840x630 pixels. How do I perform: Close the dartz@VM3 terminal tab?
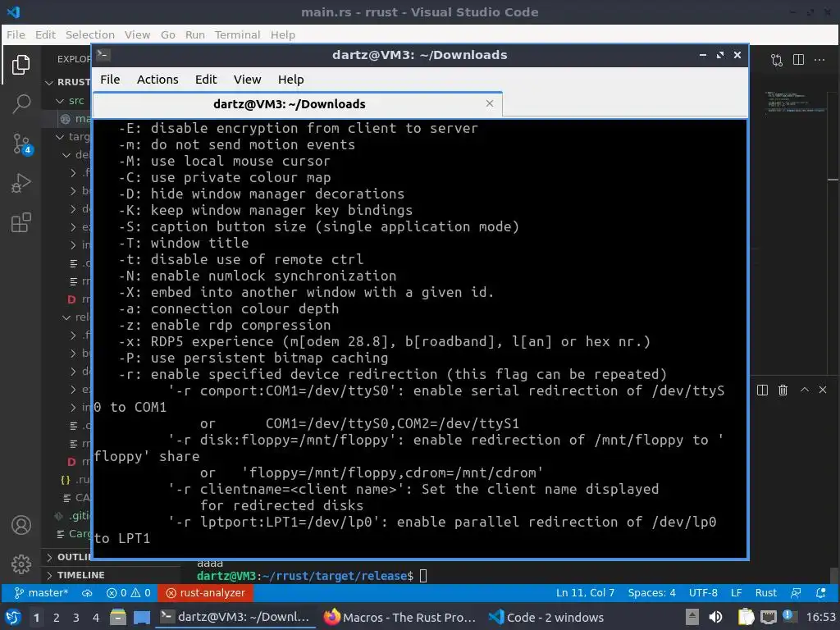pos(489,103)
